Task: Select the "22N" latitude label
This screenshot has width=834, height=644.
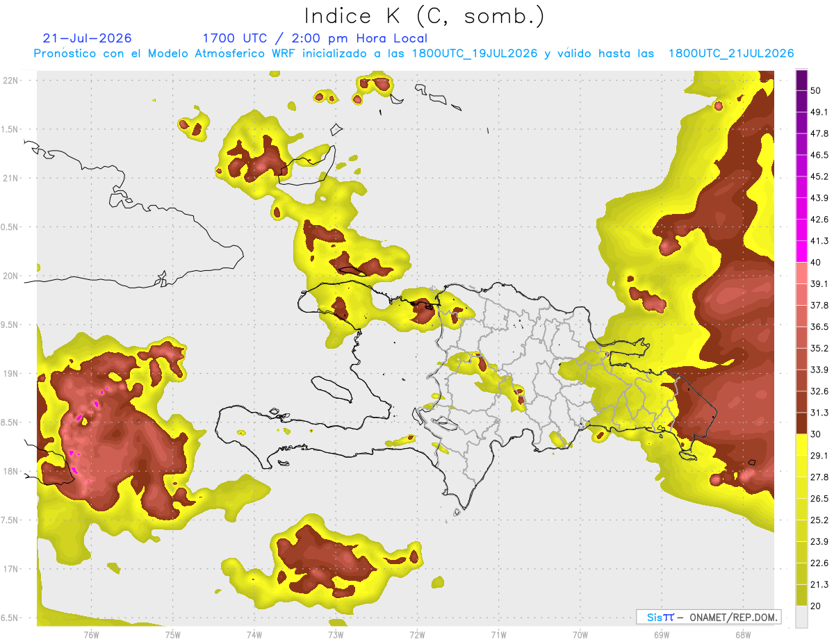Action: pos(11,81)
